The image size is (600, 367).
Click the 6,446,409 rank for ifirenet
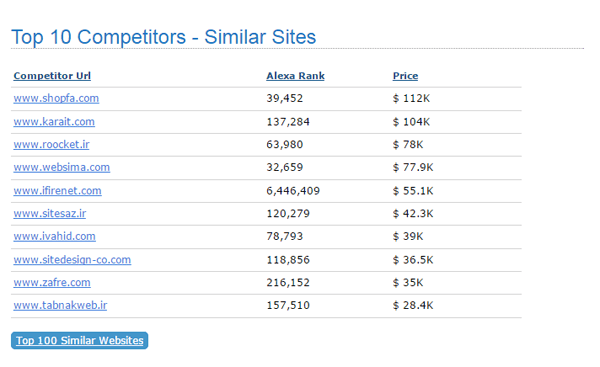[x=293, y=191]
